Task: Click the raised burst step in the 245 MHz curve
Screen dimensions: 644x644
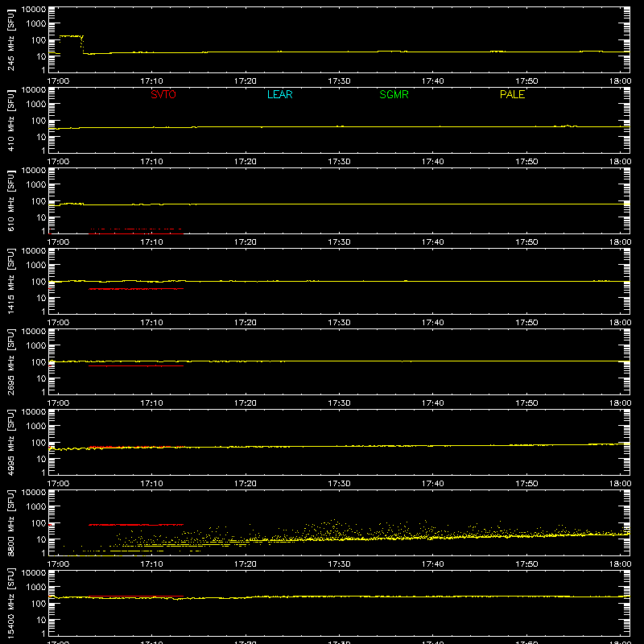Action: [x=71, y=36]
